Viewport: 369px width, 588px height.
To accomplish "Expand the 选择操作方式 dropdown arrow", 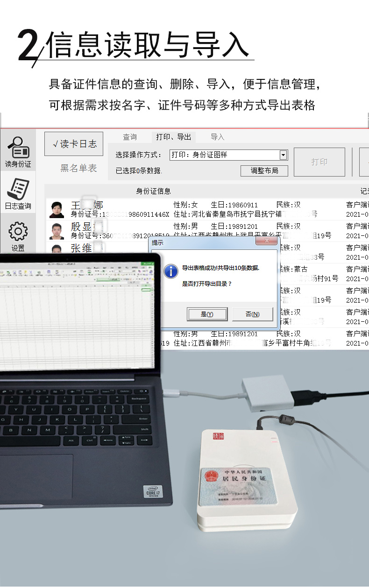I will 283,155.
